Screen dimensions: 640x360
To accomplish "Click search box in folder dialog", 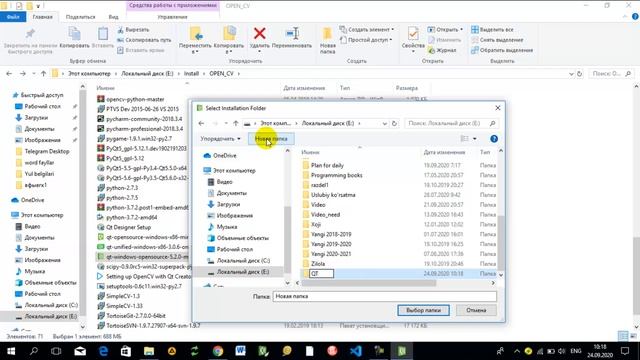I will click(x=451, y=123).
